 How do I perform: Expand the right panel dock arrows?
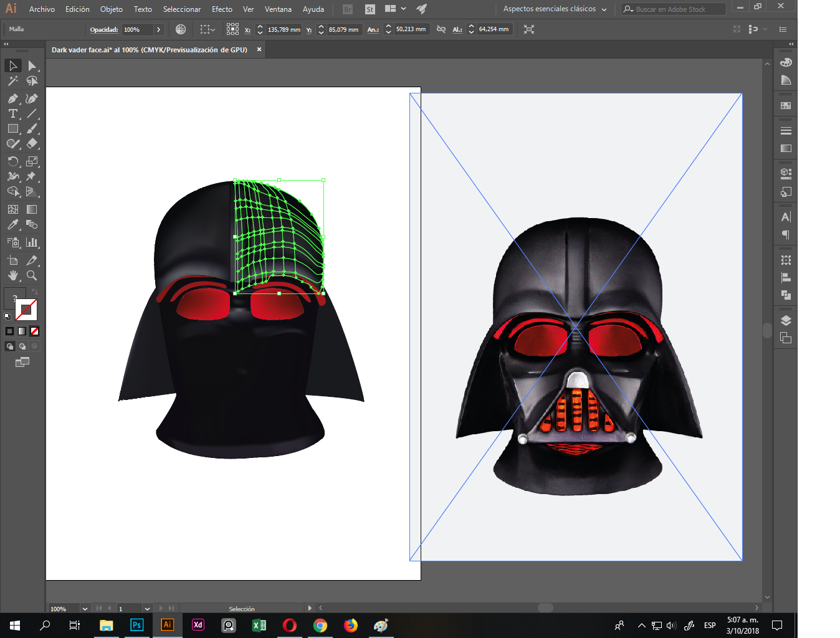[x=791, y=44]
